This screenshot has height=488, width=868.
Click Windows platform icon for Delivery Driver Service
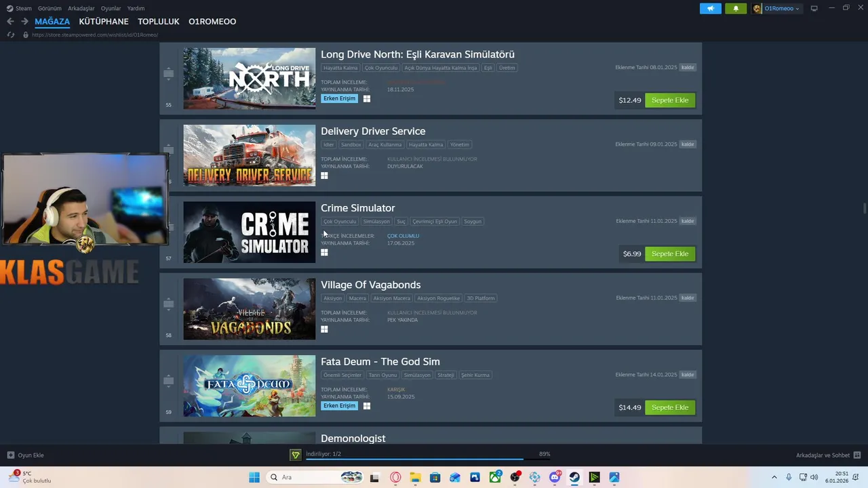coord(324,176)
